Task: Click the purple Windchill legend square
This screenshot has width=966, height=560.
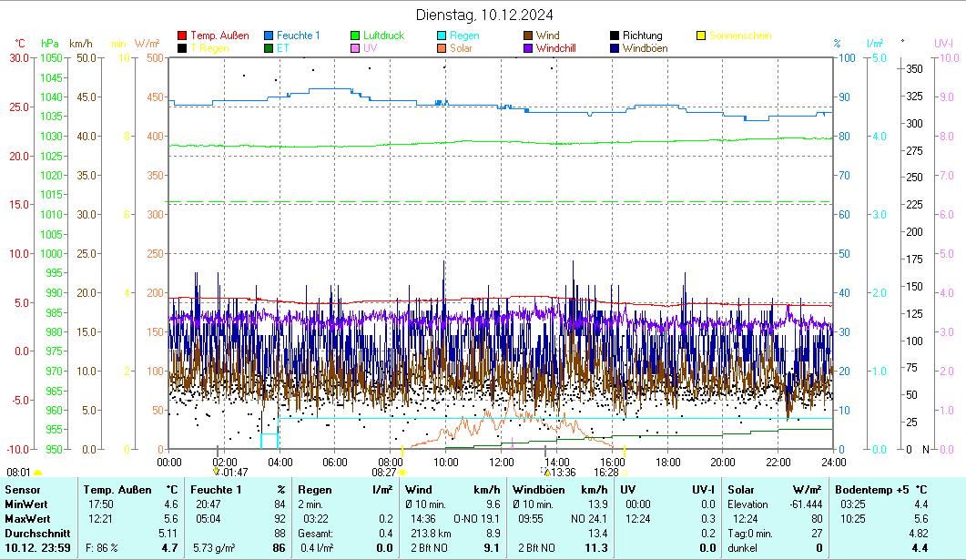Action: [x=528, y=48]
